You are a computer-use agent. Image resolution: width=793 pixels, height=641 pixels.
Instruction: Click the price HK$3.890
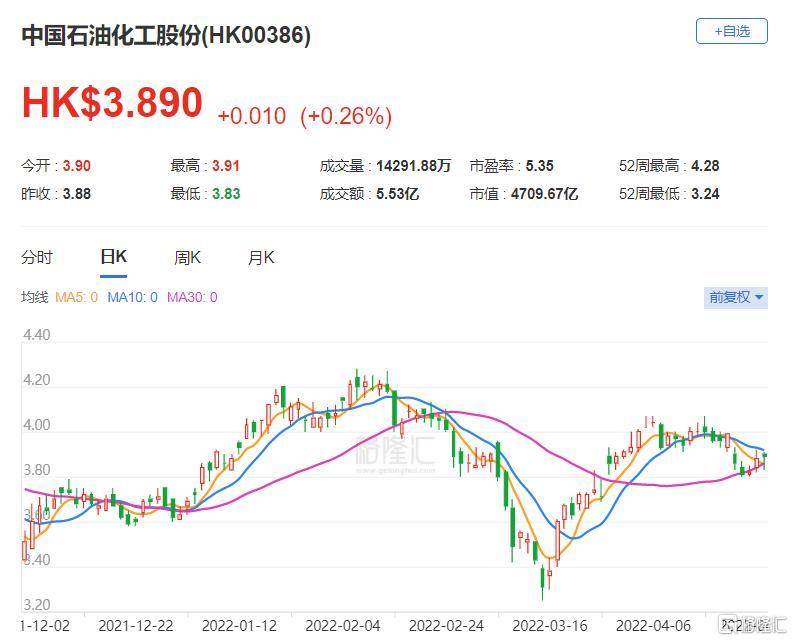click(112, 103)
